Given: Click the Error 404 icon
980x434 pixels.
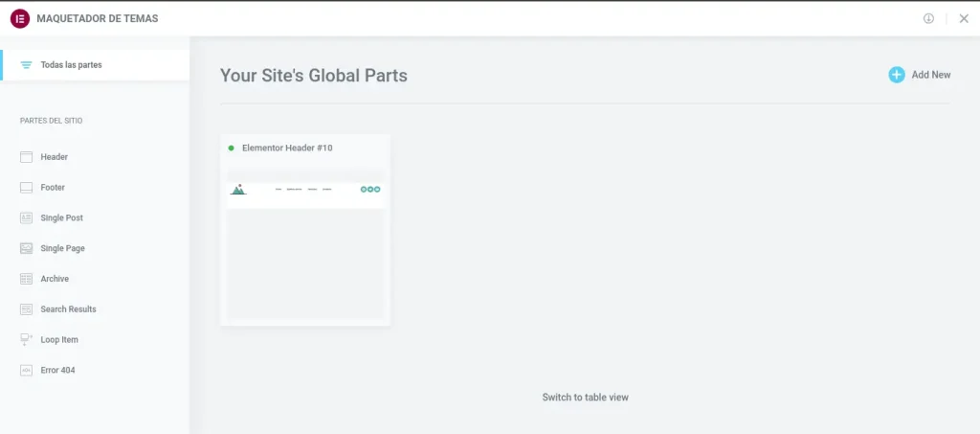Looking at the screenshot, I should 27,371.
